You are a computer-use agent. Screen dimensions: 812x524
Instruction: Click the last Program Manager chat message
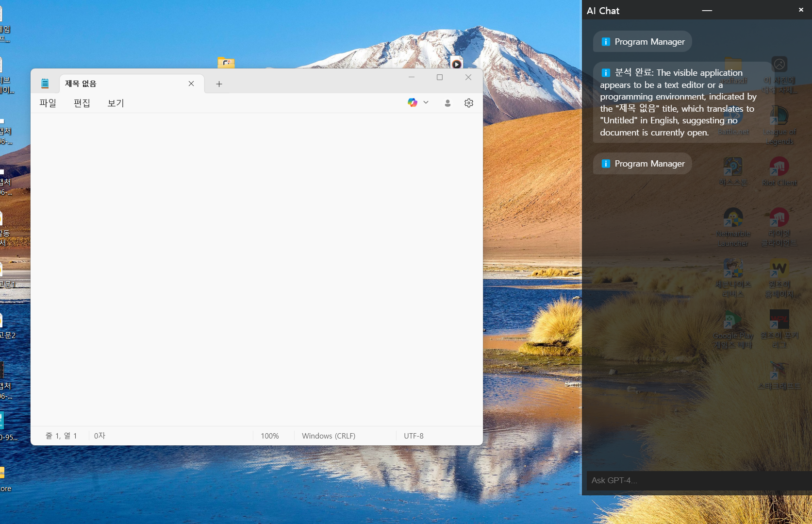tap(642, 164)
